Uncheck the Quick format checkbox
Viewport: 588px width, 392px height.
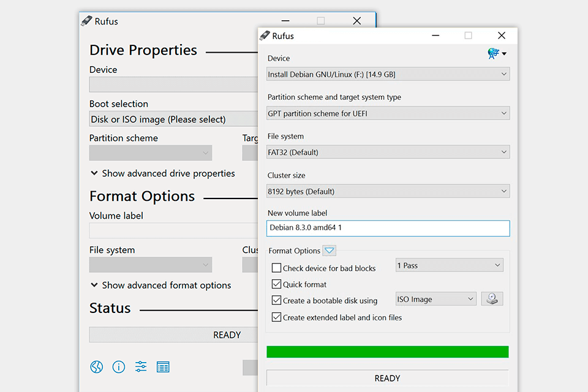[x=276, y=284]
